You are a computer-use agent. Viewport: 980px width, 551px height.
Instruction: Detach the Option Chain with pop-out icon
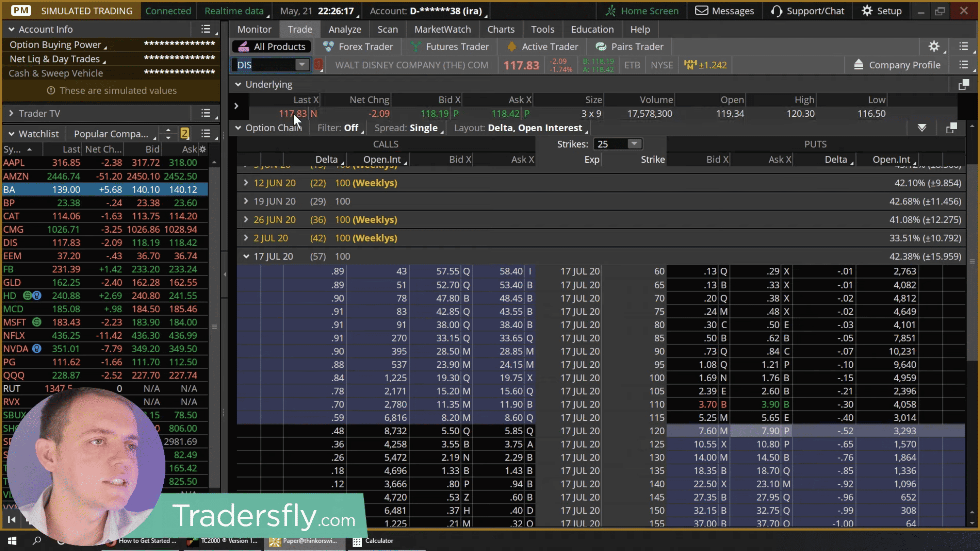click(x=951, y=128)
